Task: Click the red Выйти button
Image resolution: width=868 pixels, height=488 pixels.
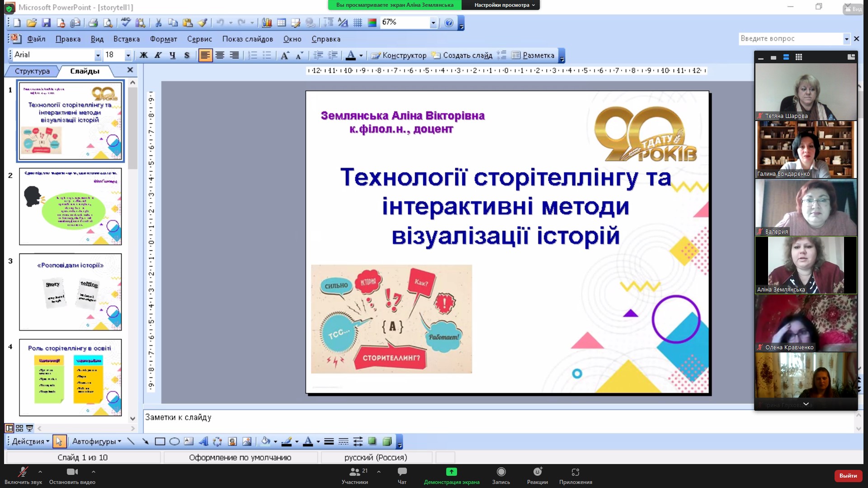Action: pyautogui.click(x=848, y=475)
